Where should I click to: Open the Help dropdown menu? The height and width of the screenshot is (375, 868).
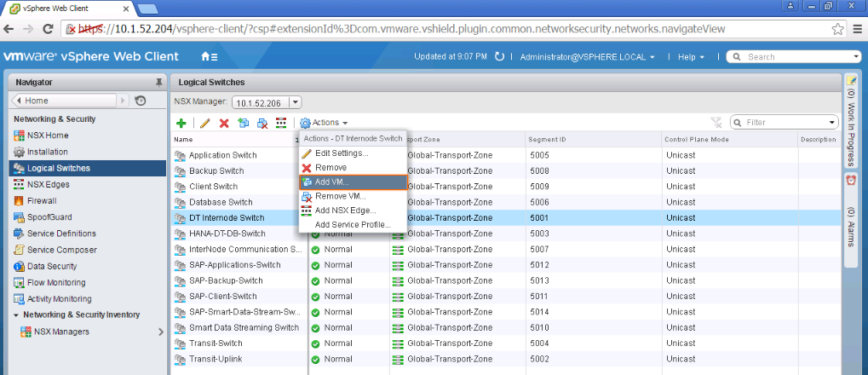[691, 56]
